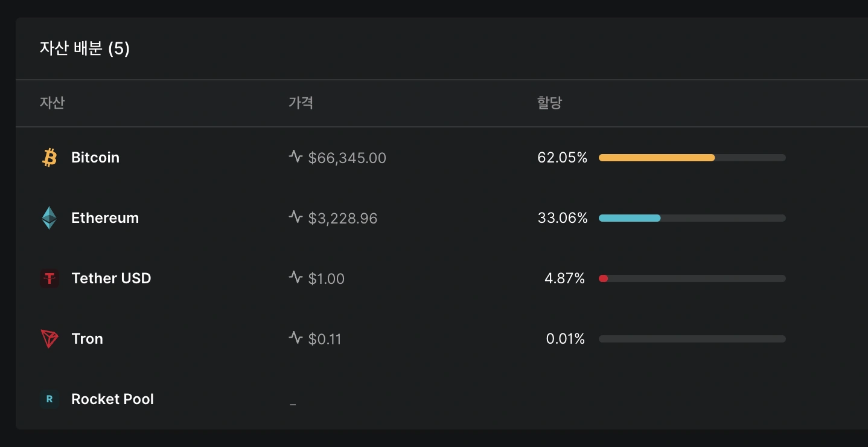The width and height of the screenshot is (868, 447).
Task: Click the Ethereum diamond icon
Action: click(x=49, y=218)
